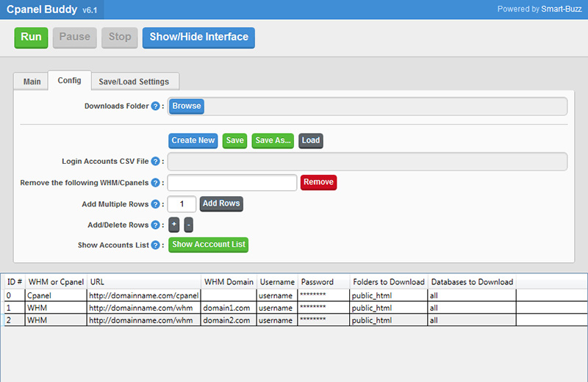Image resolution: width=588 pixels, height=382 pixels.
Task: Select the domain1.com cell
Action: pos(229,308)
